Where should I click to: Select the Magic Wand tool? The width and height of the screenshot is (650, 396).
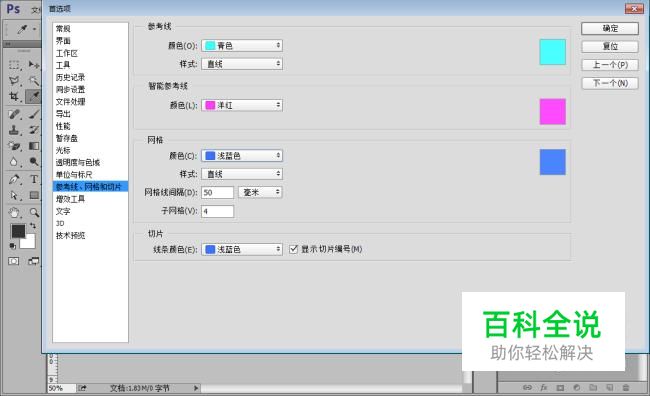coord(34,80)
